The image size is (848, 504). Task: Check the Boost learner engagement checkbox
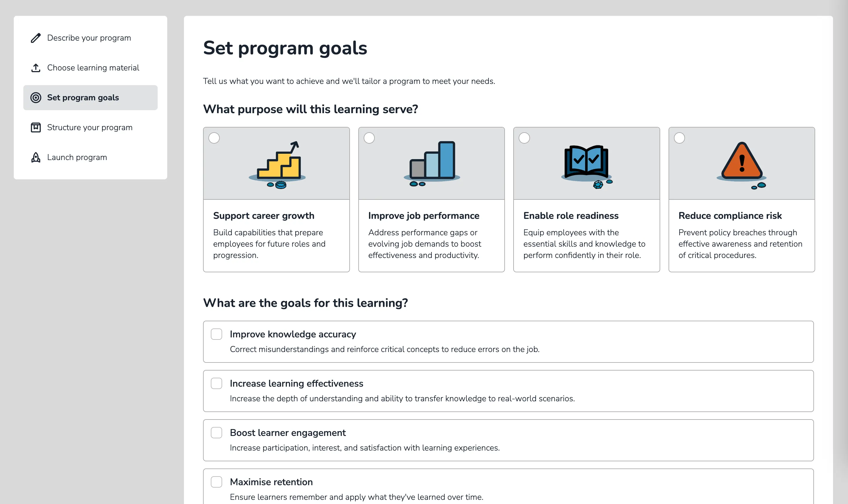coord(216,433)
